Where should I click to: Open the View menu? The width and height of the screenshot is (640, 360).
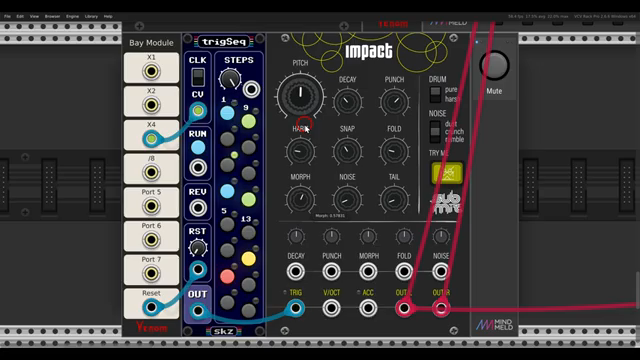(34, 16)
